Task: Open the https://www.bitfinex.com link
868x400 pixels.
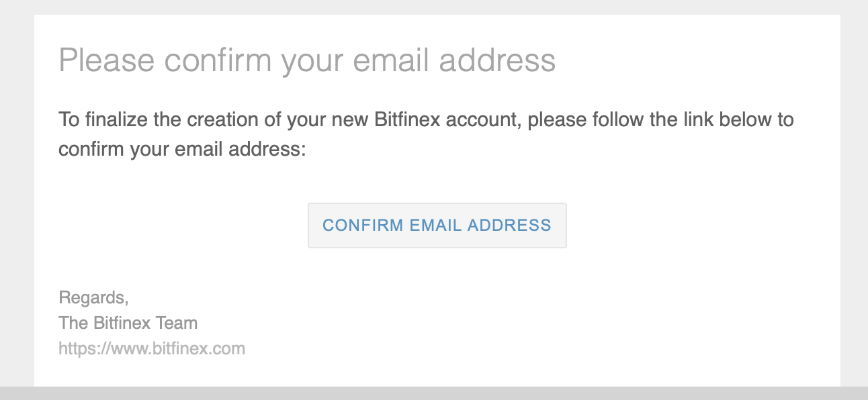Action: (x=152, y=349)
